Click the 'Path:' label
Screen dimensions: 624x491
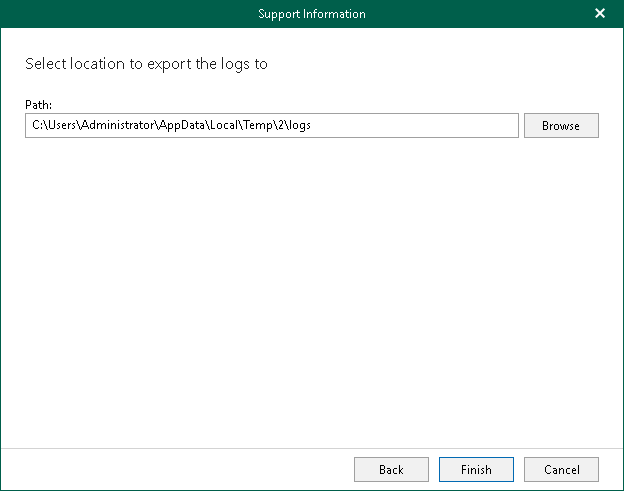coord(39,105)
